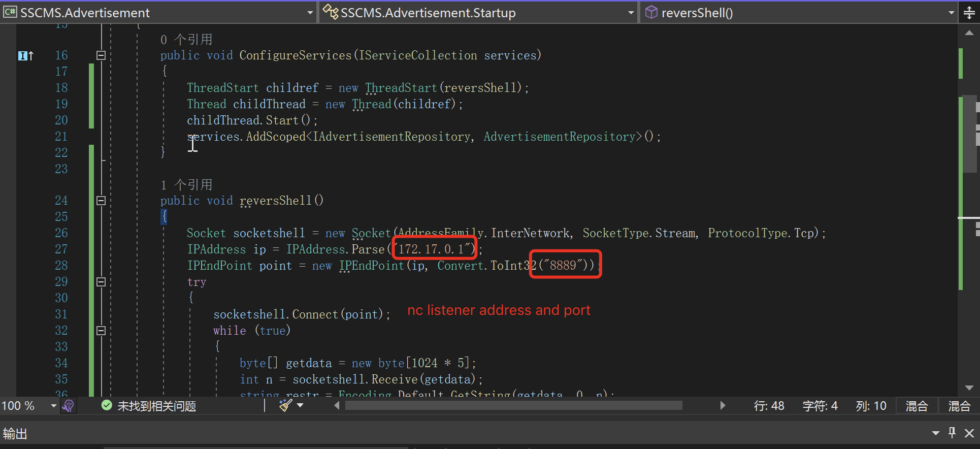
Task: Collapse the ConfigureServices method at line 16
Action: [101, 55]
